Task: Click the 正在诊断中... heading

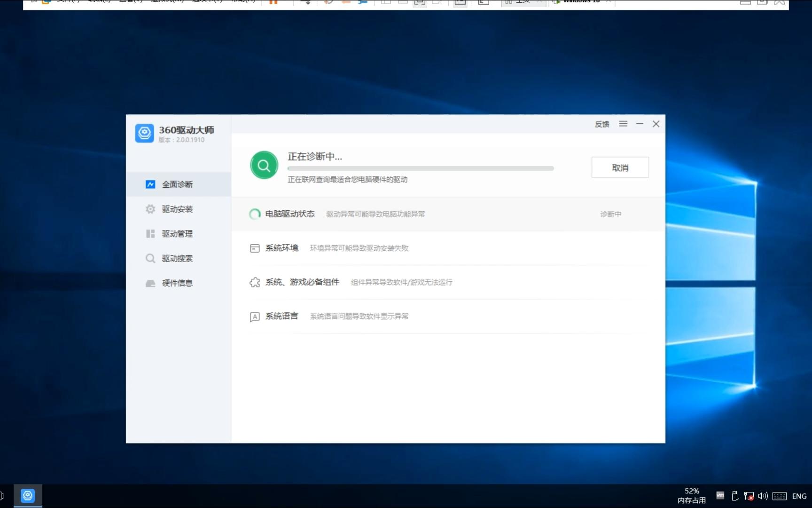Action: coord(315,156)
